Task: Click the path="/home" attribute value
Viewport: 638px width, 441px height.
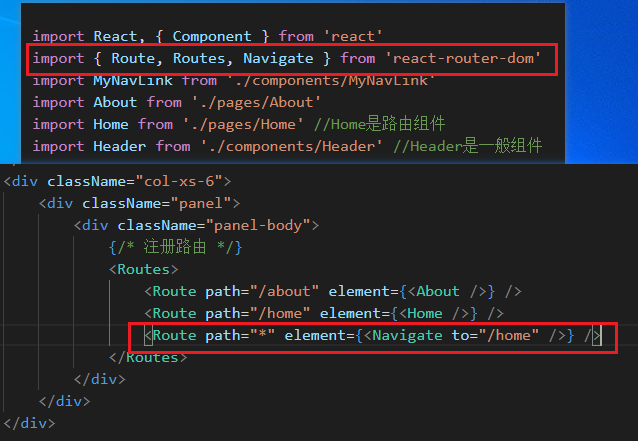Action: tap(280, 313)
